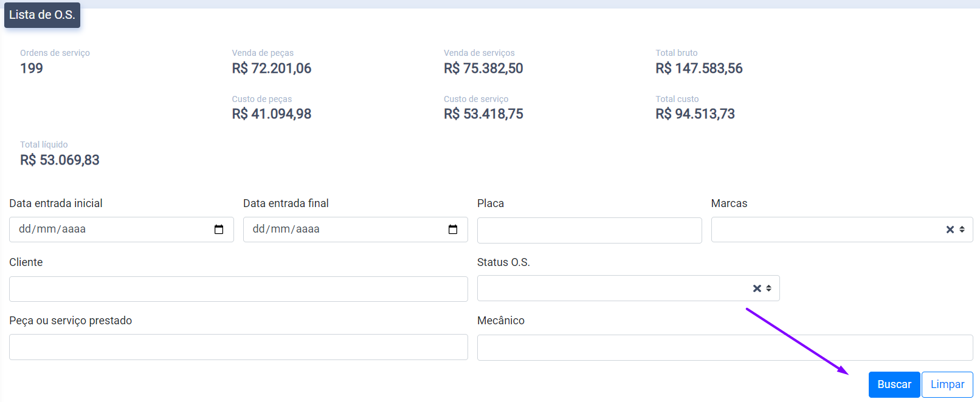Open calendar picker for Data entrada inicial
This screenshot has width=980, height=402.
coord(219,230)
